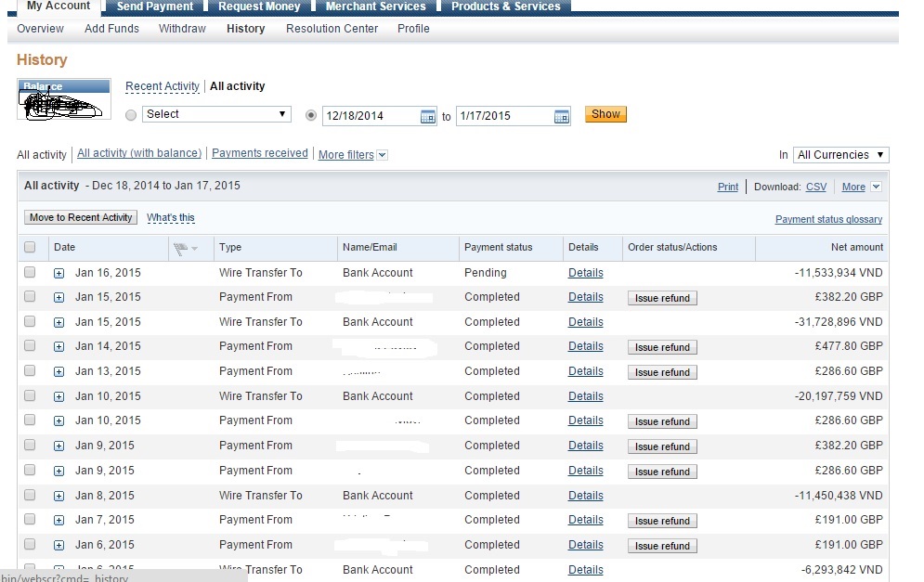Open the end date calendar picker

[562, 117]
